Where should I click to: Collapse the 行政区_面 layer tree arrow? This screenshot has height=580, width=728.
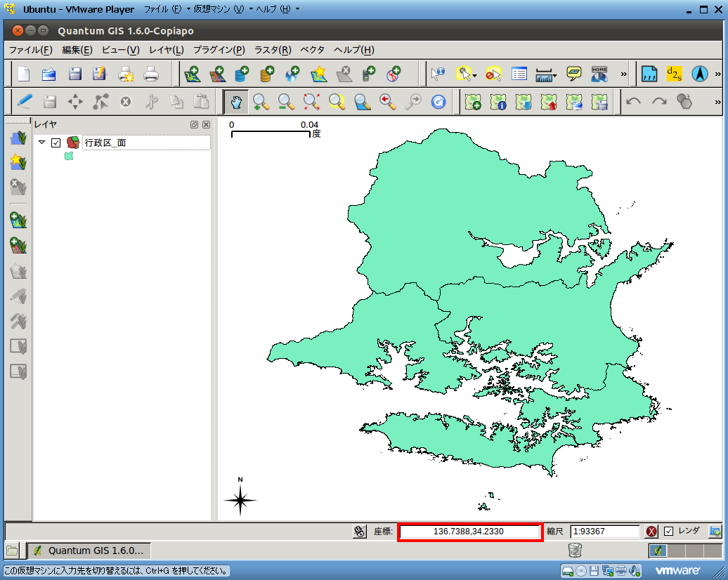pyautogui.click(x=42, y=142)
